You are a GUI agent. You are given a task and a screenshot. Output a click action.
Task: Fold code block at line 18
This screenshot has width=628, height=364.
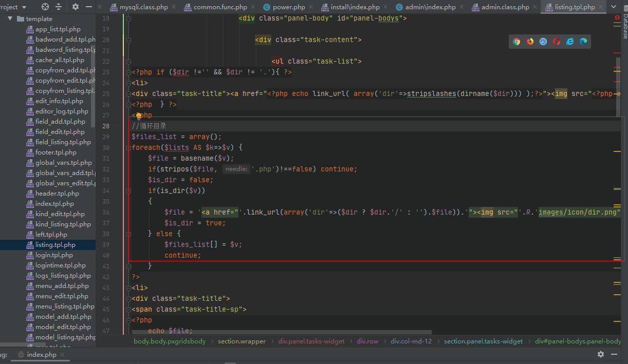click(x=128, y=18)
